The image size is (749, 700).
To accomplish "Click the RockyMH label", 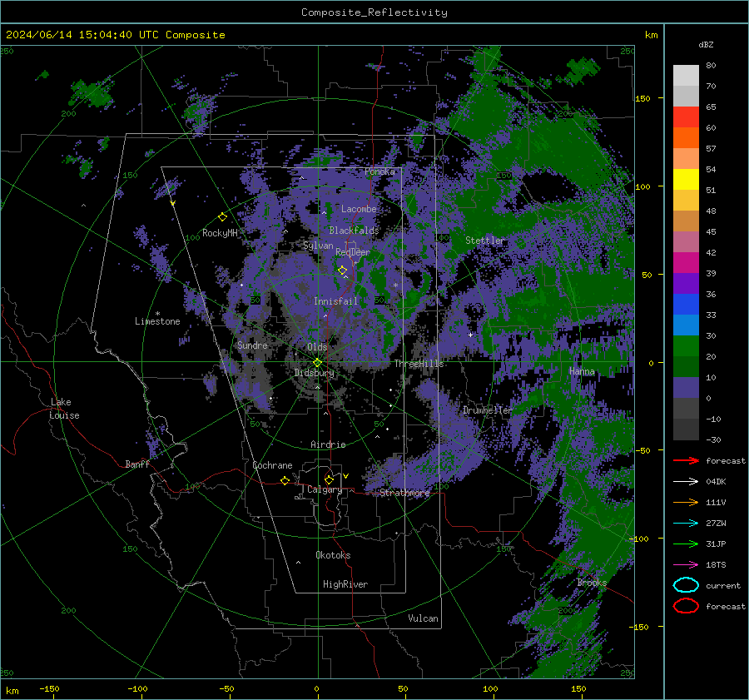I will pos(220,233).
